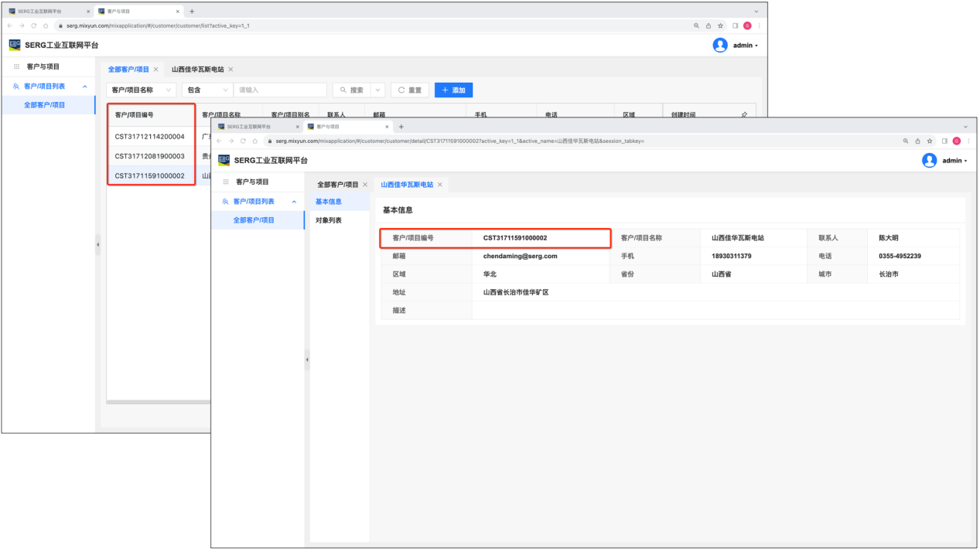The height and width of the screenshot is (551, 980).
Task: Open the 客户/项目名称 field dropdown
Action: tap(141, 90)
